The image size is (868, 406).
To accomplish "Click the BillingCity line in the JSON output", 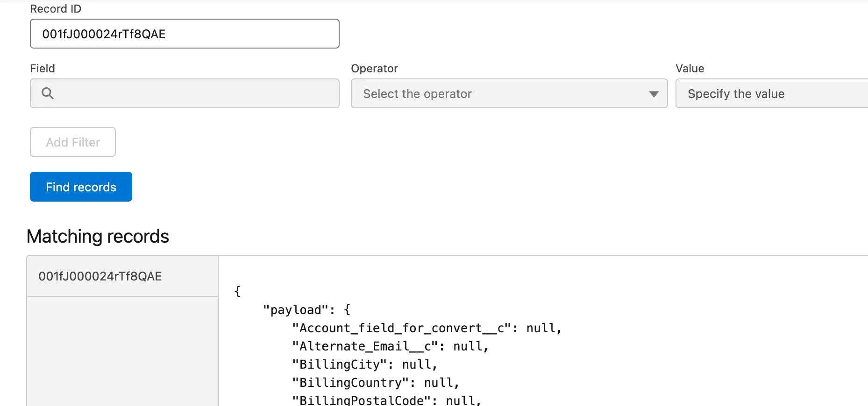I will pyautogui.click(x=364, y=364).
